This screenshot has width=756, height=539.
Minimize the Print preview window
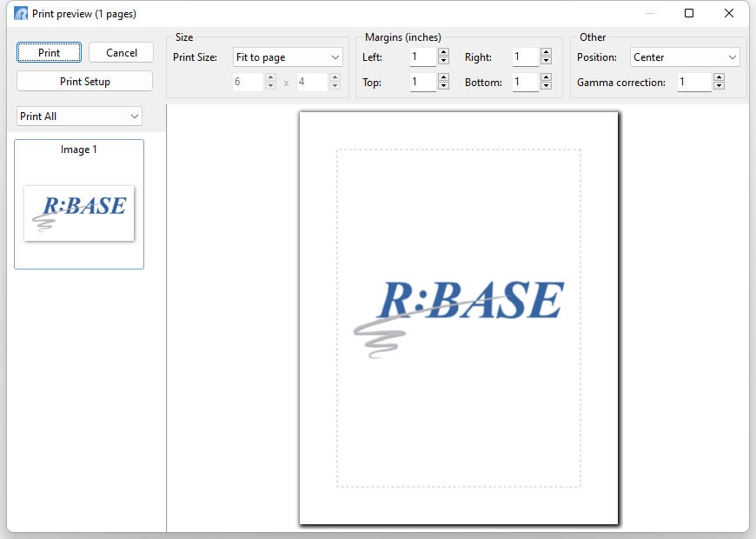click(650, 13)
